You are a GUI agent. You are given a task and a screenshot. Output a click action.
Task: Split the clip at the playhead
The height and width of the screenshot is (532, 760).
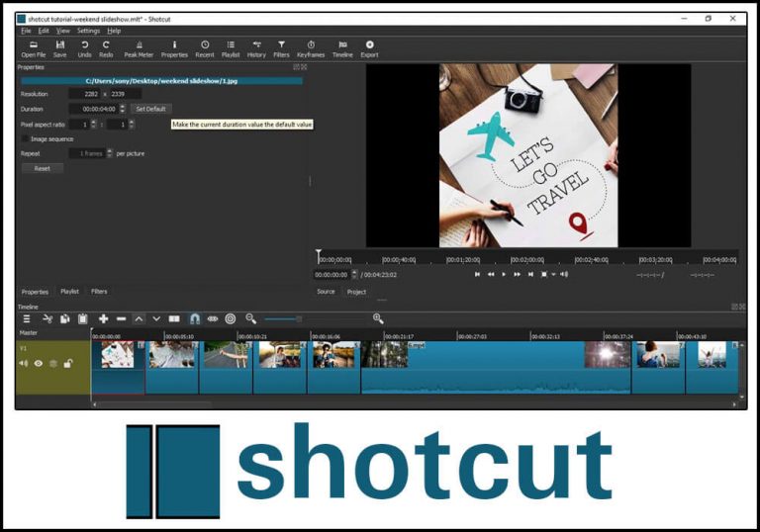[x=174, y=318]
